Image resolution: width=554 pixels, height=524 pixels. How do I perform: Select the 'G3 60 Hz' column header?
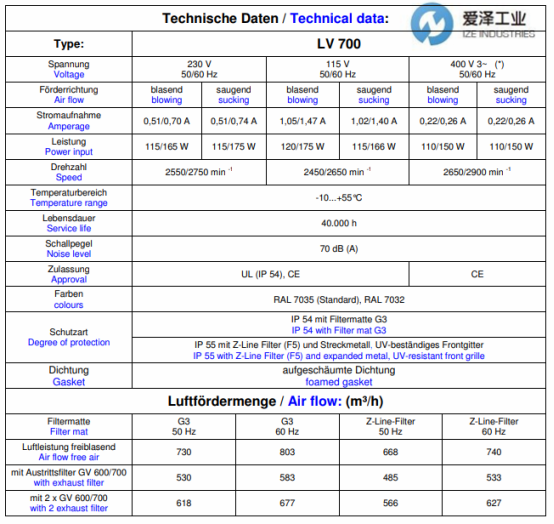pyautogui.click(x=287, y=427)
